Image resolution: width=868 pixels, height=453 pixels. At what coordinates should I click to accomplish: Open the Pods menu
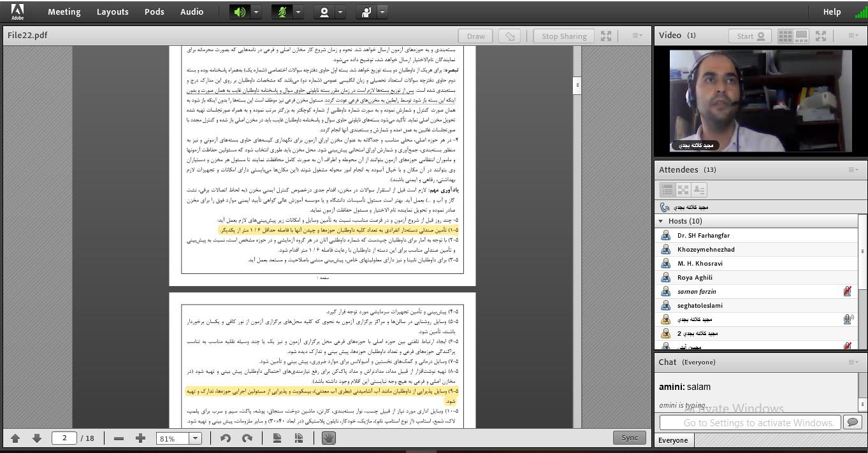point(154,11)
